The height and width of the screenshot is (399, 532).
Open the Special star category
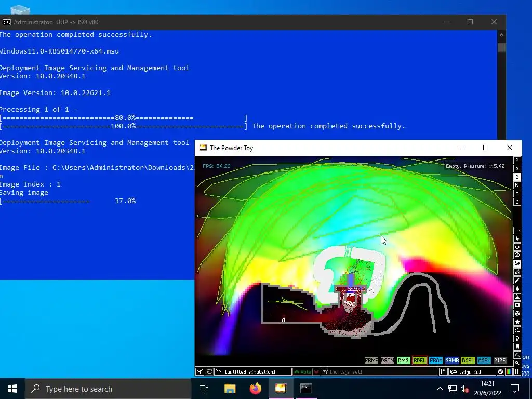tap(517, 322)
